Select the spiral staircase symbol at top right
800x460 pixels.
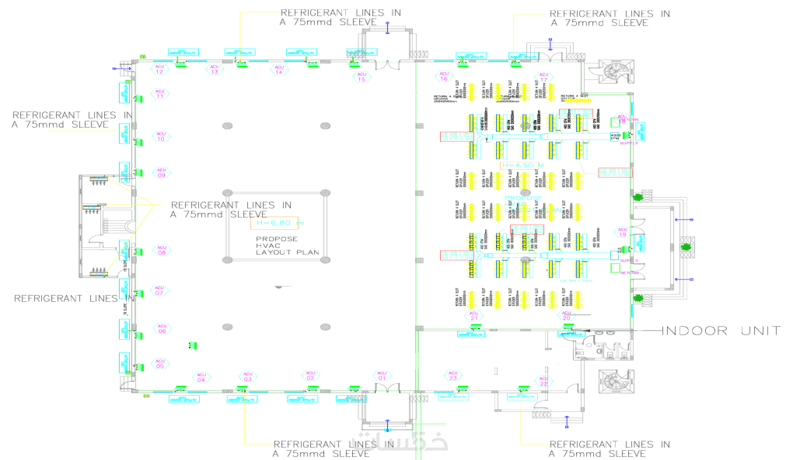click(x=614, y=71)
